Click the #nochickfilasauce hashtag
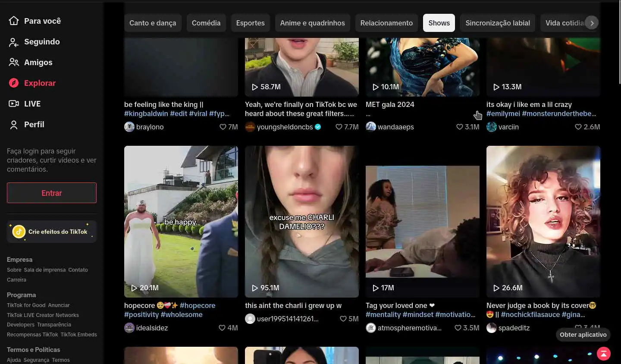Screen dimensions: 621x364 click(530, 314)
